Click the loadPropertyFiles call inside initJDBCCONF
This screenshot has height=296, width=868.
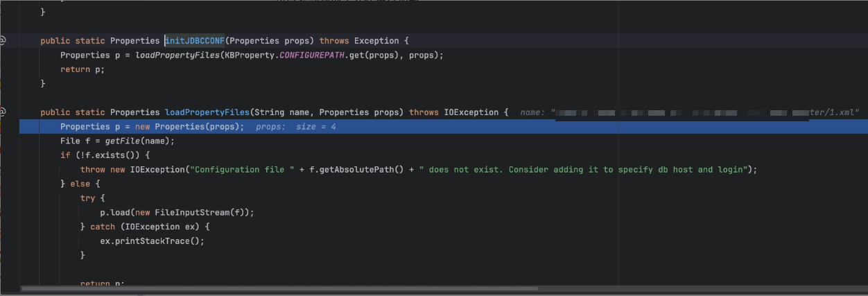[179, 55]
